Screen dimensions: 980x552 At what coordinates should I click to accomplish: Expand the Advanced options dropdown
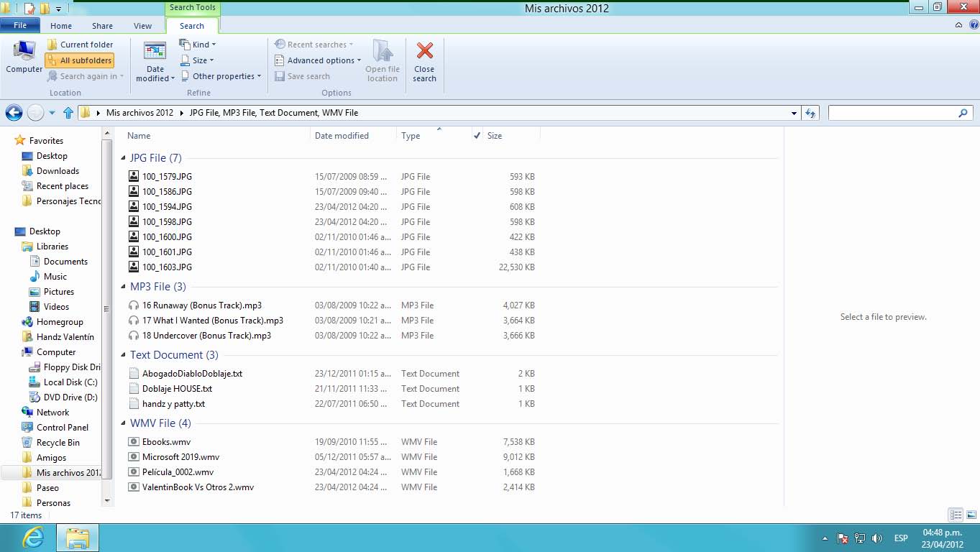tap(318, 60)
